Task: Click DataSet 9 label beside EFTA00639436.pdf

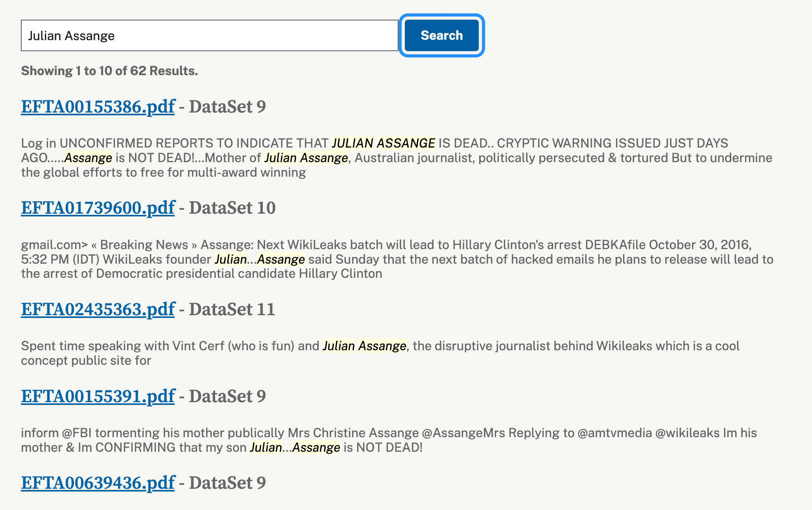Action: pyautogui.click(x=227, y=483)
